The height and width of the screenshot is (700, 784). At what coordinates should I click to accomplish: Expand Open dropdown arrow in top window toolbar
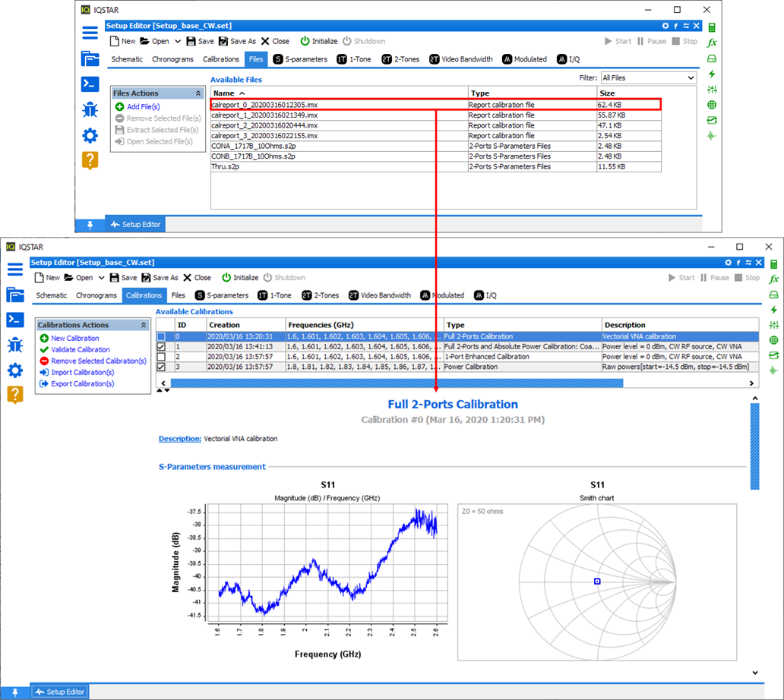coord(178,42)
